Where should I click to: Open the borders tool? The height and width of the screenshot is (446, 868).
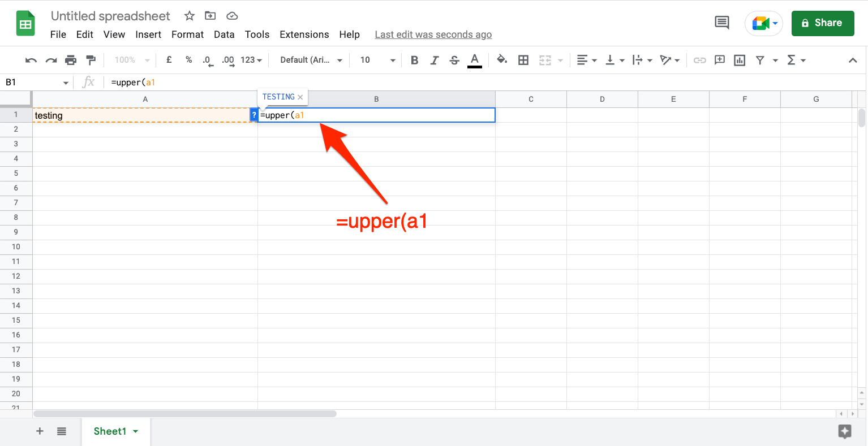(523, 59)
